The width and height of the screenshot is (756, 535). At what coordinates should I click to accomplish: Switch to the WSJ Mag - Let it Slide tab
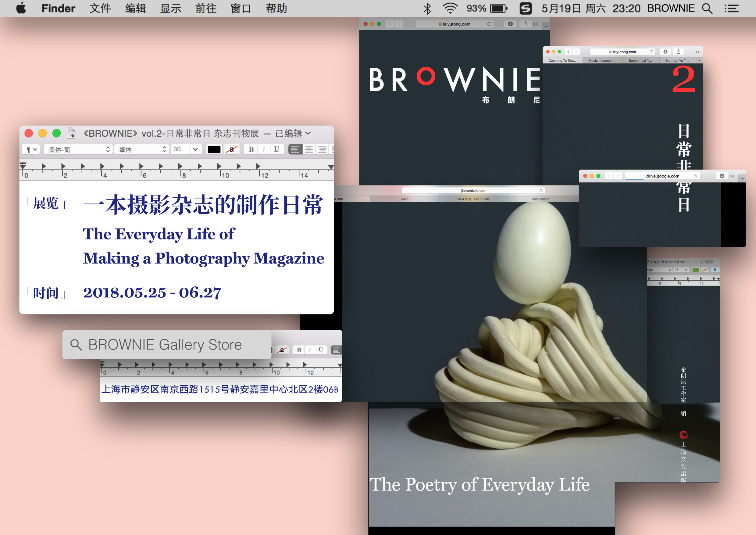tap(473, 199)
